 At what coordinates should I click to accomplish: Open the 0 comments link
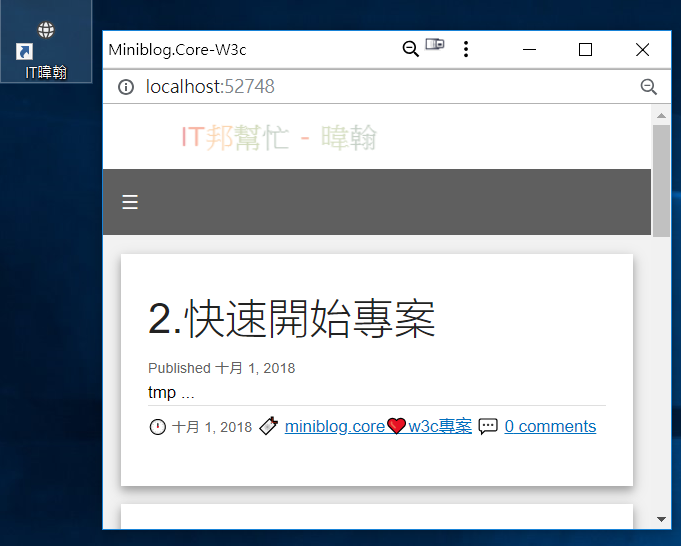click(x=550, y=426)
